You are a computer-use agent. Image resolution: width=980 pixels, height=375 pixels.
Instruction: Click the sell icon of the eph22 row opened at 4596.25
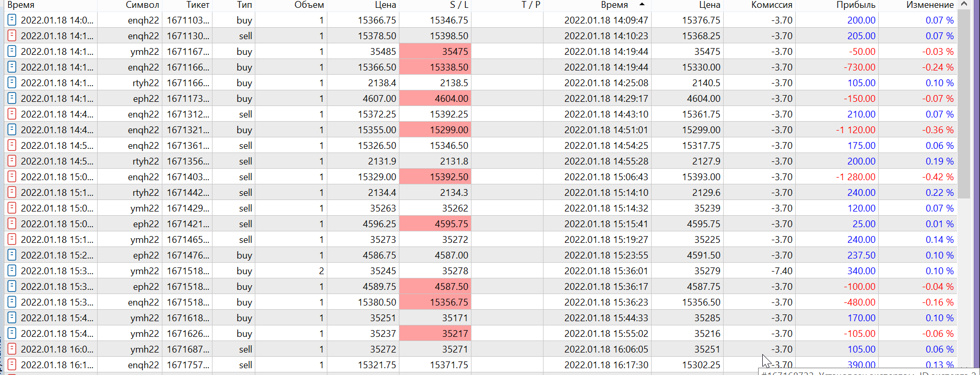[x=11, y=224]
